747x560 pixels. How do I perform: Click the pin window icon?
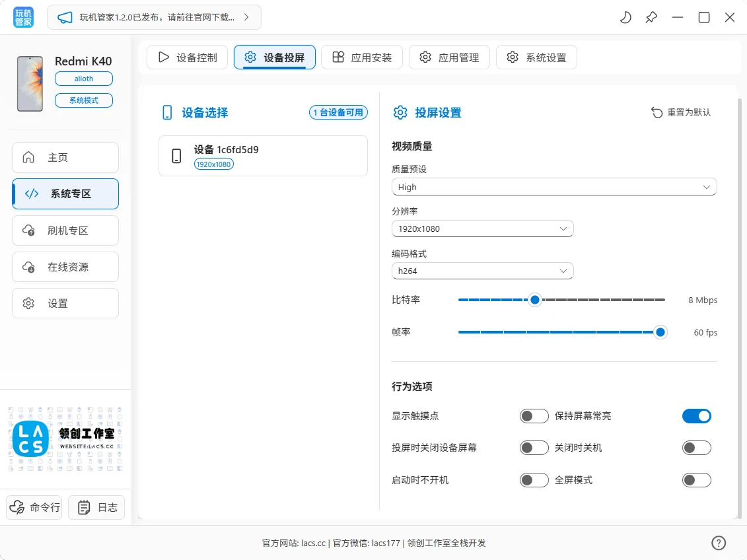pos(651,18)
